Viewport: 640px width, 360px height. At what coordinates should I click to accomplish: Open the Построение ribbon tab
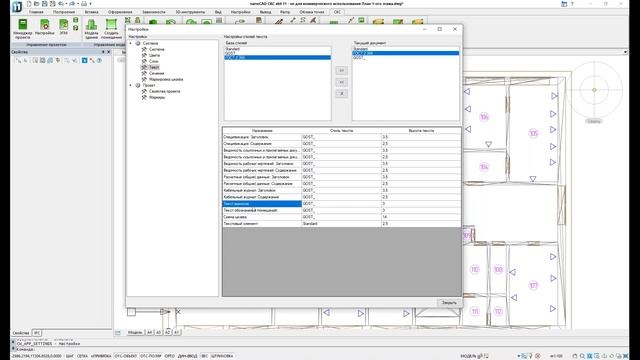pos(64,12)
